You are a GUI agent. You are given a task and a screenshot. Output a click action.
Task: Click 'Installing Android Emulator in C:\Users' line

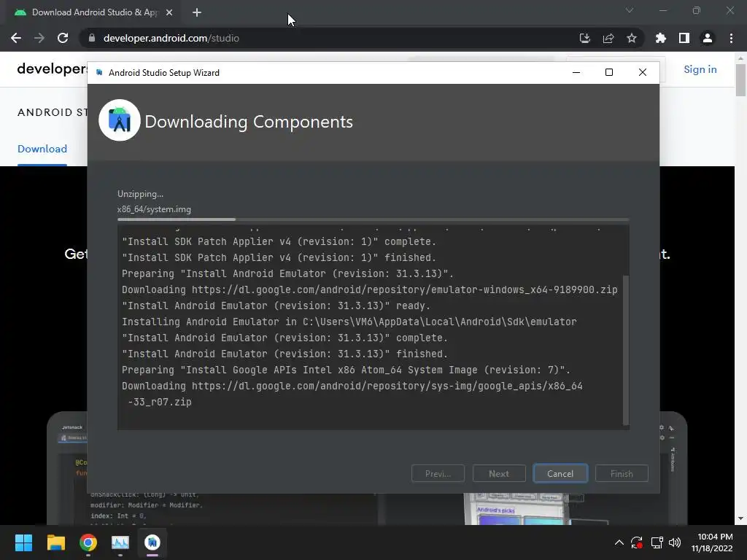tap(349, 322)
